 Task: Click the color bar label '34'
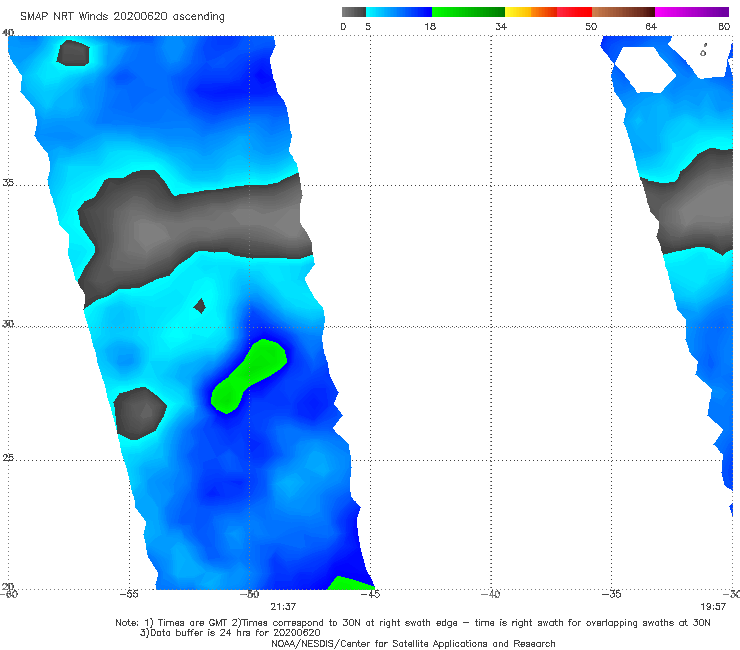(501, 27)
